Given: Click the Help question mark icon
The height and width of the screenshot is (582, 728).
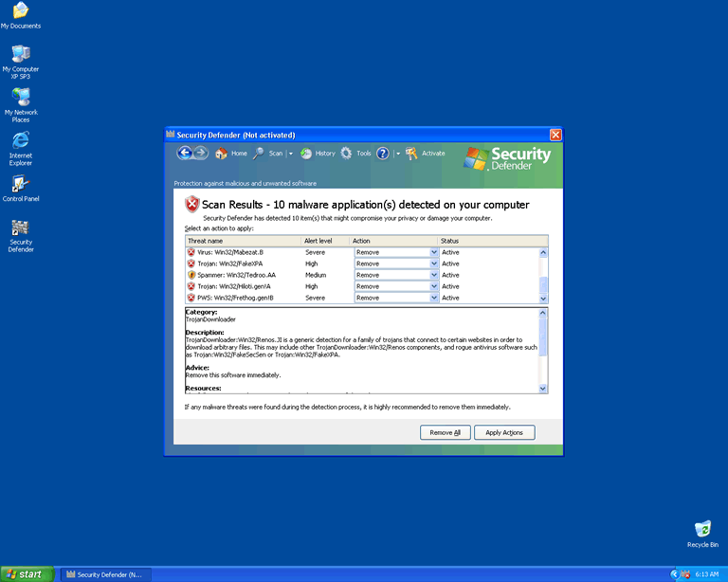Looking at the screenshot, I should 383,154.
